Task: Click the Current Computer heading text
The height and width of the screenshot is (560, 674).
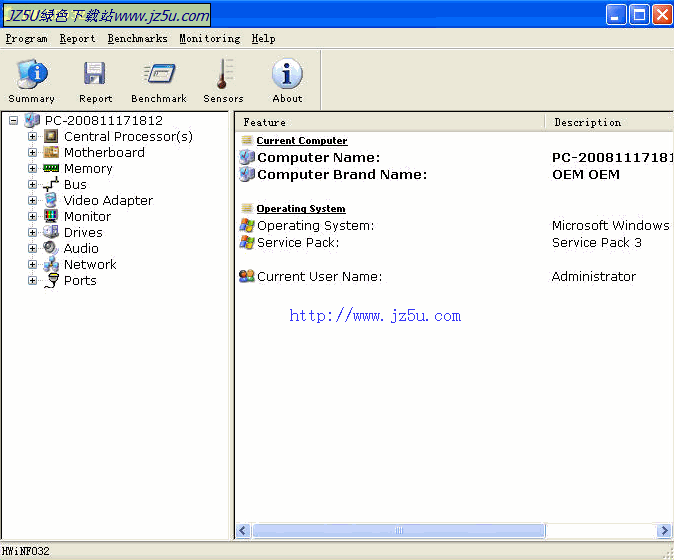Action: coord(302,141)
